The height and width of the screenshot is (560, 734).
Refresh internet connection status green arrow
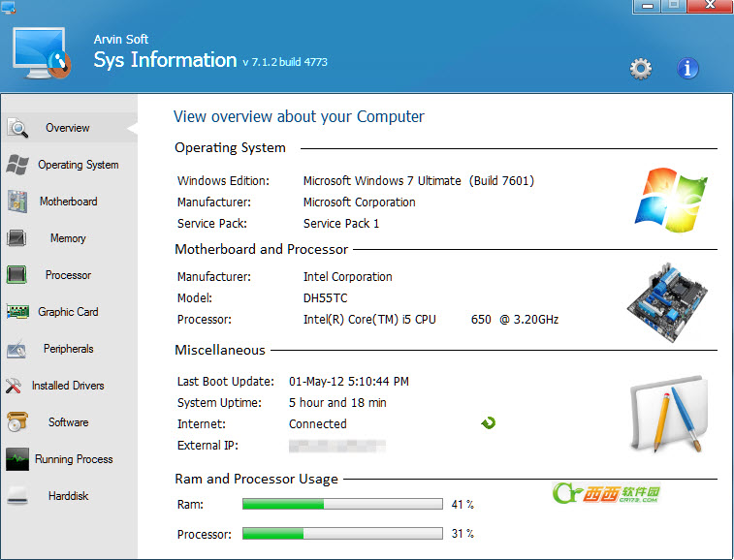[x=489, y=423]
